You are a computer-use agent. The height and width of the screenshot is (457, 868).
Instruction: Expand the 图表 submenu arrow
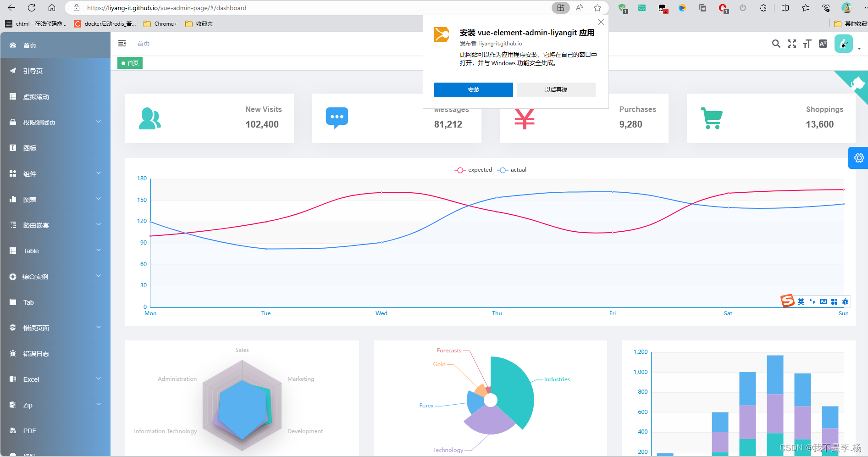tap(99, 199)
